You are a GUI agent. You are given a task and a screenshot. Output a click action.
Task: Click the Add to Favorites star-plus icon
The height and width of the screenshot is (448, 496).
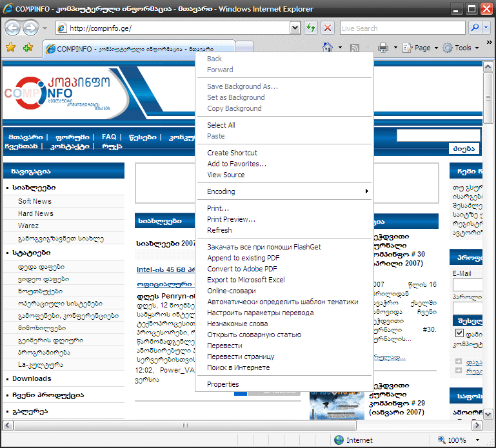[28, 48]
